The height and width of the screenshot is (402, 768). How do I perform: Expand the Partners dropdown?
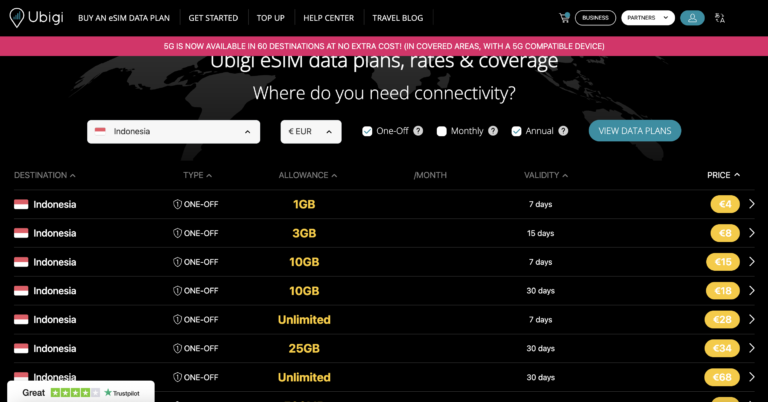point(648,18)
